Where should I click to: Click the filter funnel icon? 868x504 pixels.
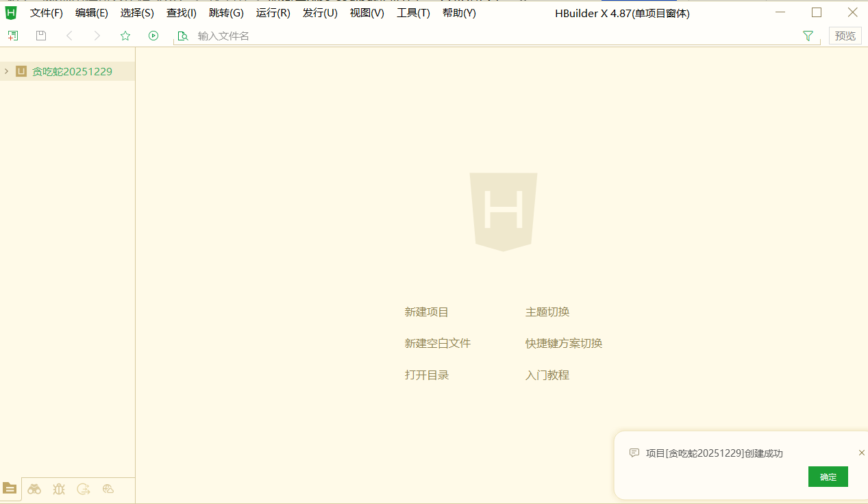click(808, 36)
